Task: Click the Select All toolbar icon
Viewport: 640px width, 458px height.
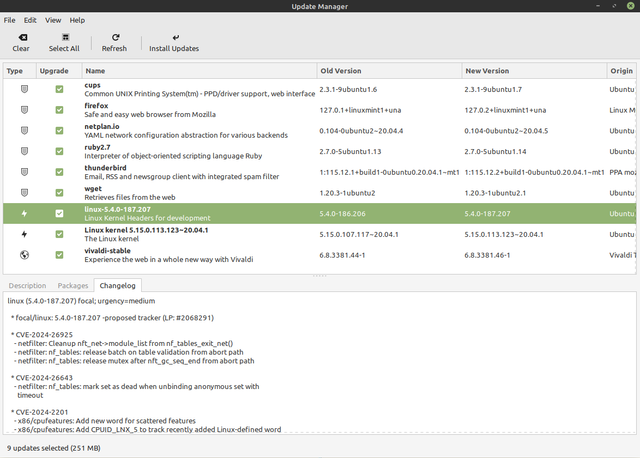Action: pos(65,38)
